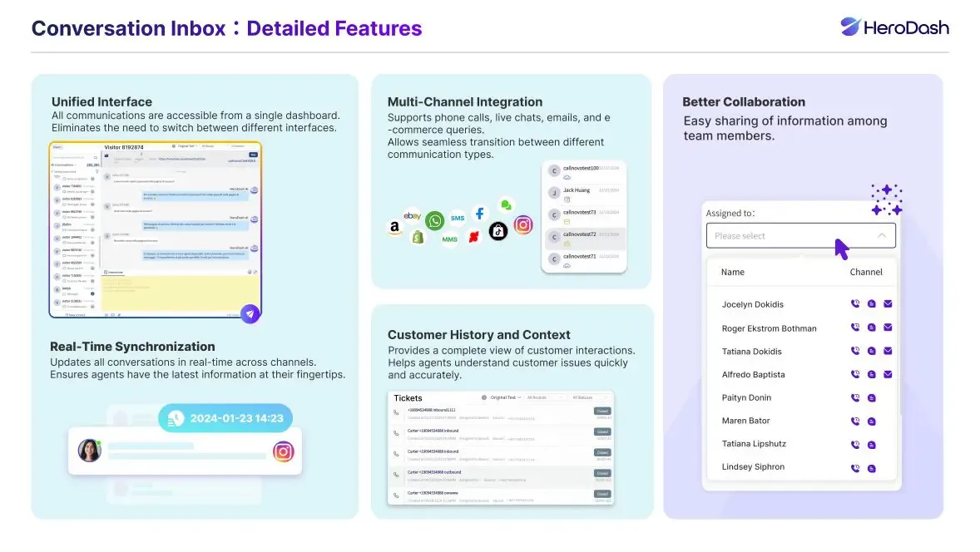
Task: Click chat icon for Jocelyn Dokidis
Action: 871,304
